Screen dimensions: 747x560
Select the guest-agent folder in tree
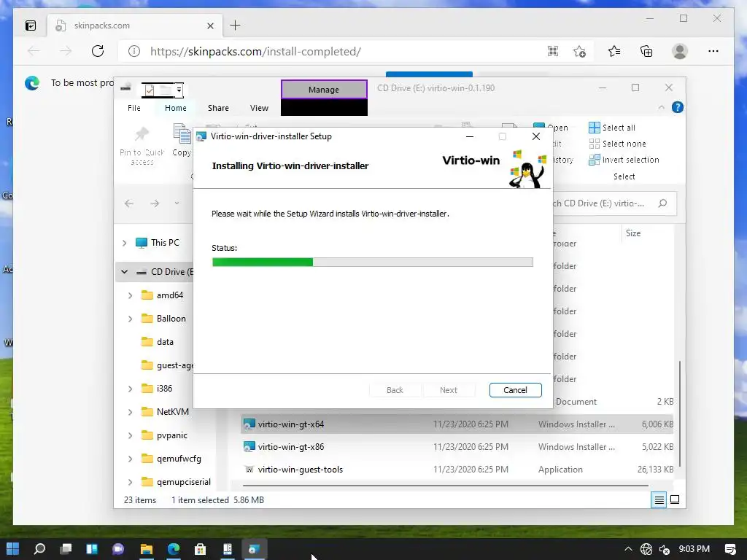click(x=167, y=365)
